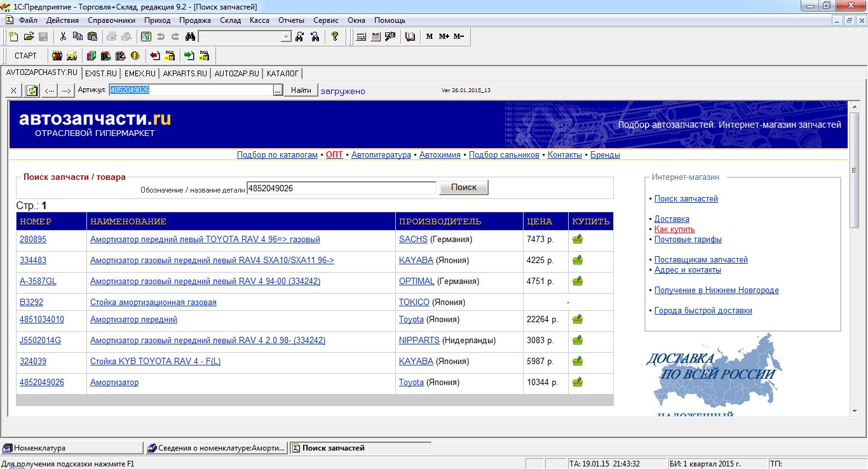Open the Продажа menu
Viewport: 868px width, 469px height.
pos(195,20)
